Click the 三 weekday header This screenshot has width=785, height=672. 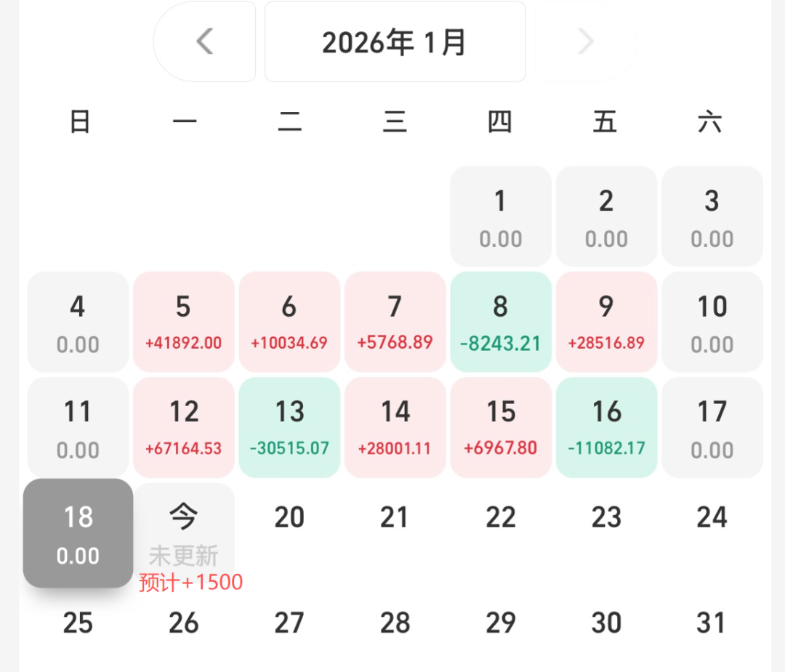[395, 121]
